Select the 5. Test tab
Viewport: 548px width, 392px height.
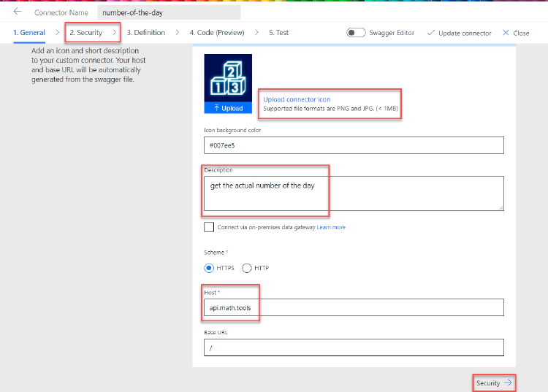pos(278,32)
